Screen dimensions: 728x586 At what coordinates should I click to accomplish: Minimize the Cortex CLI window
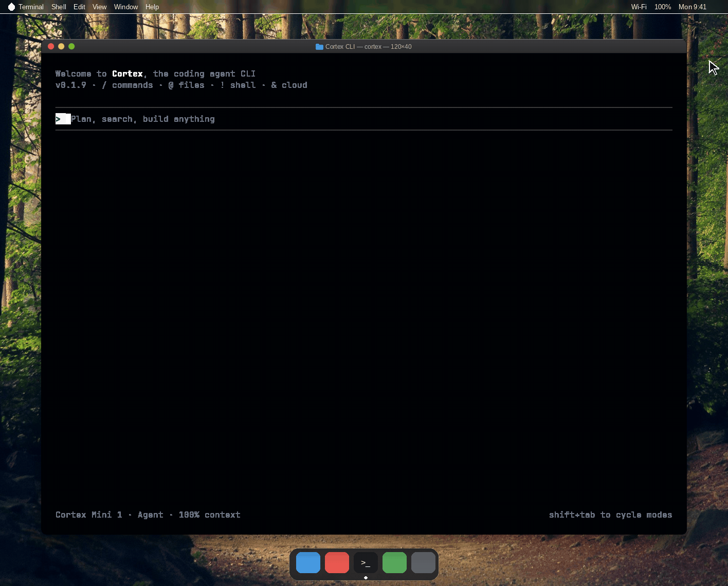[61, 46]
